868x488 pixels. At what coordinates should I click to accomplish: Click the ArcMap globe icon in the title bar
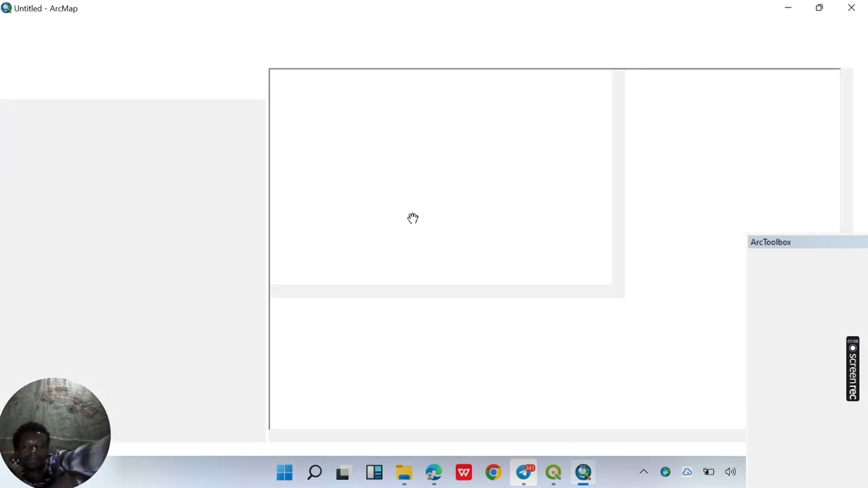point(6,8)
